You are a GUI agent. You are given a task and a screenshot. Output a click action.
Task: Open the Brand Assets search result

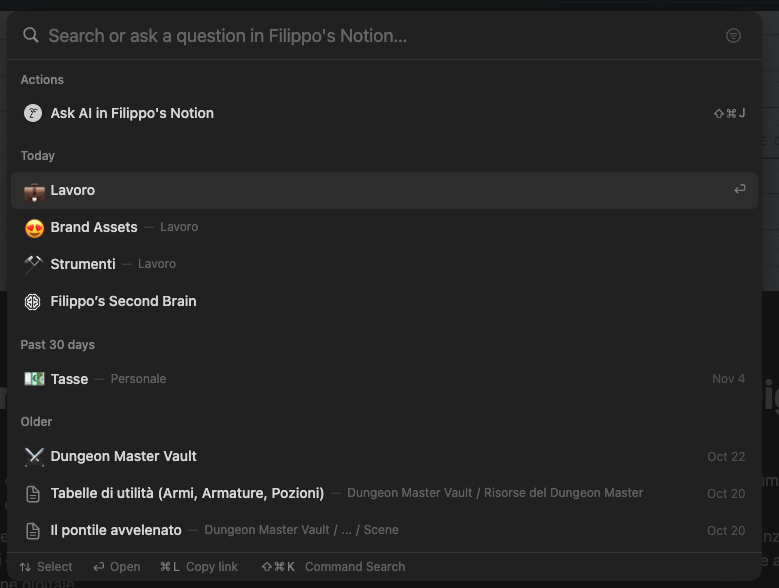(94, 227)
